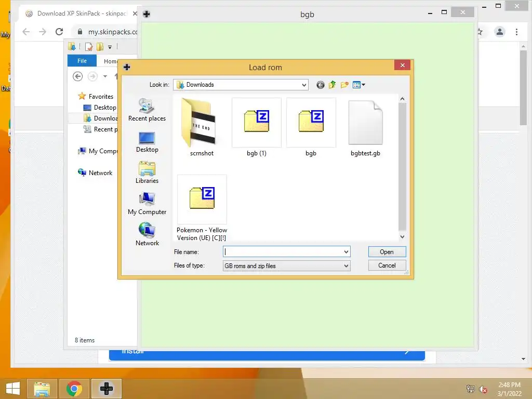Open Network in Load rom sidebar
Screen dimensions: 532x399
point(147,234)
